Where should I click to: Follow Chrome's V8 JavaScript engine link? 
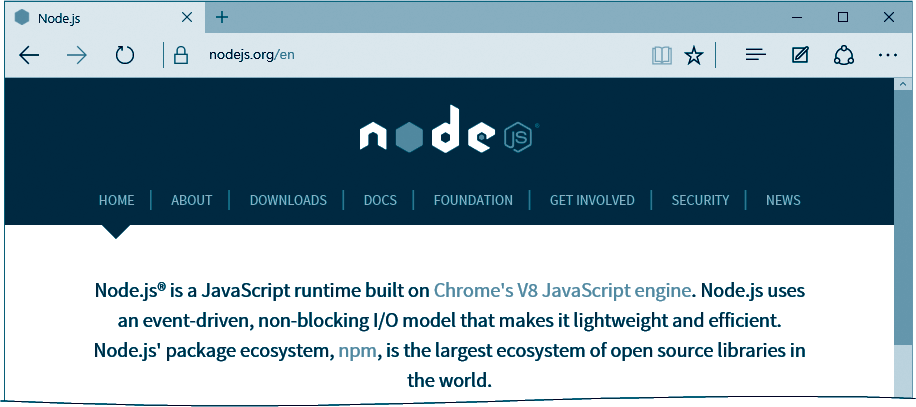563,290
